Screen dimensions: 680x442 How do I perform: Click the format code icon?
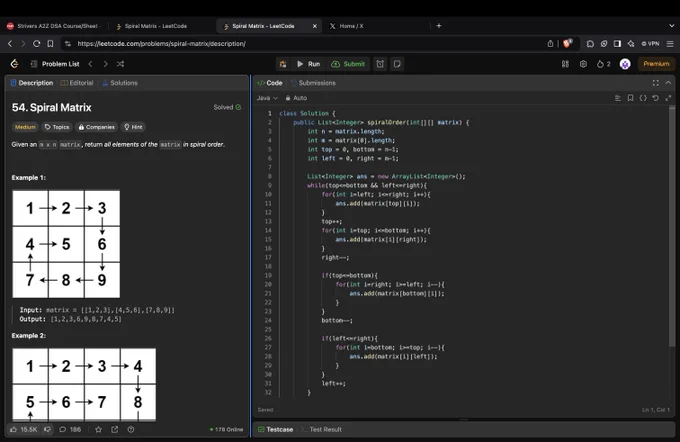point(618,98)
